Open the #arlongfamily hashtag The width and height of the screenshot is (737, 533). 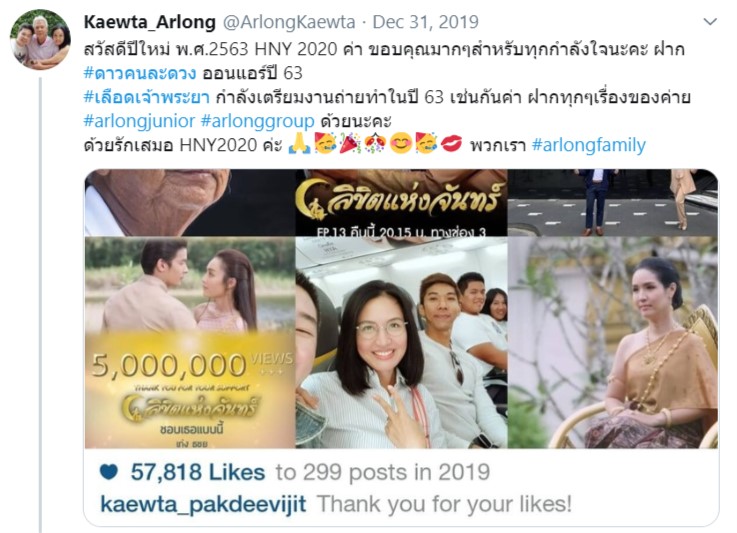(x=588, y=145)
